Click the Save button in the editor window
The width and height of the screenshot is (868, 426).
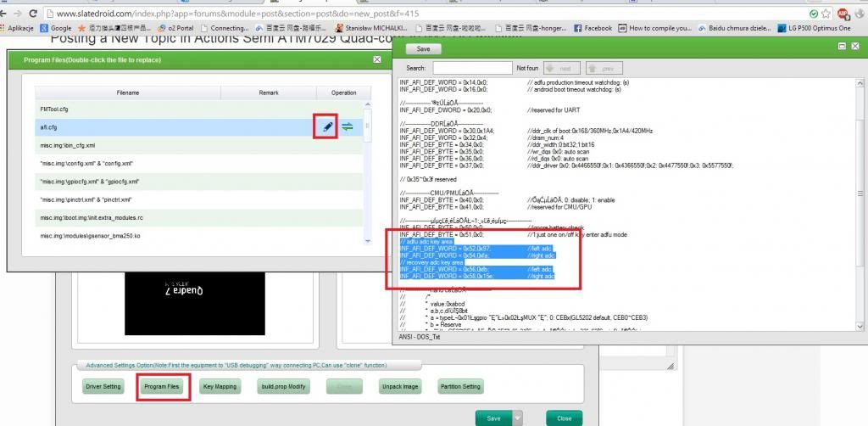[x=424, y=48]
